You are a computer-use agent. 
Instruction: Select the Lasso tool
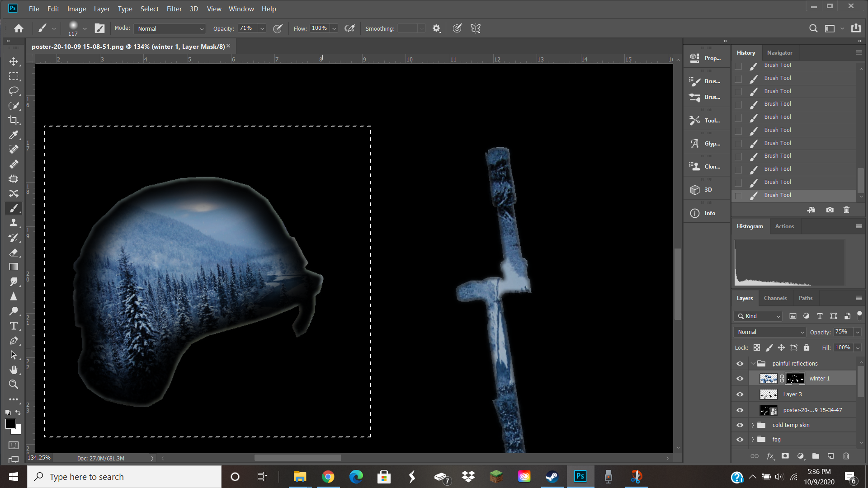click(x=14, y=91)
